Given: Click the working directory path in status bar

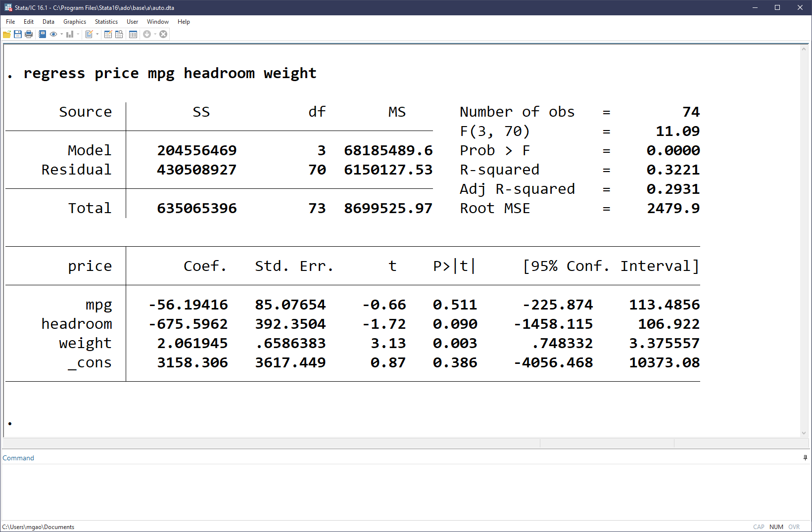Looking at the screenshot, I should click(x=39, y=527).
